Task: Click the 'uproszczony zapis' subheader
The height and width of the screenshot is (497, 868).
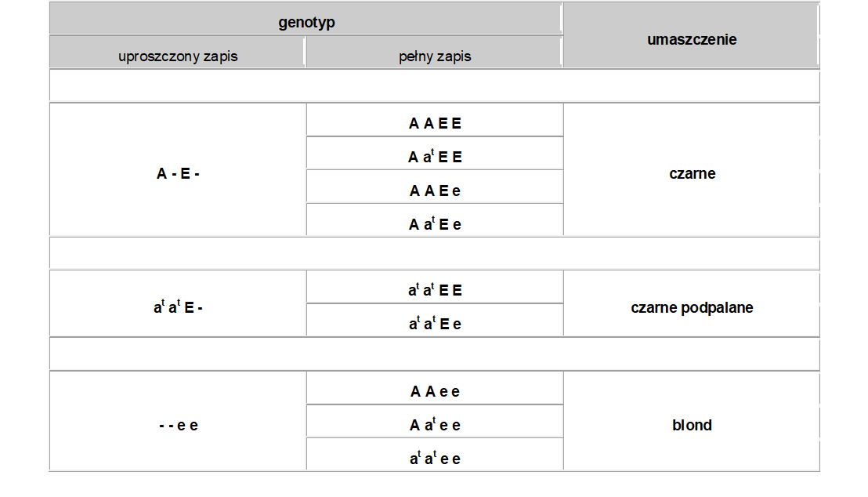Action: [x=178, y=56]
